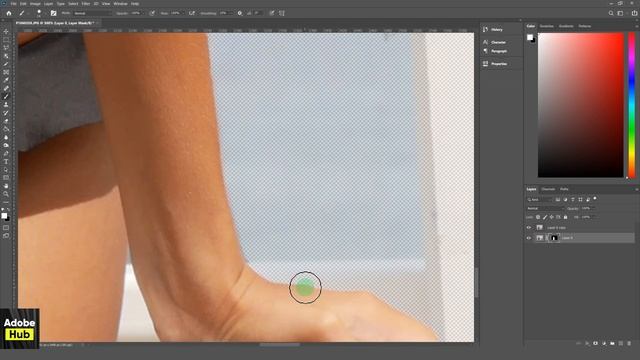Select the Layer 0 mask thumbnail
This screenshot has height=360, width=640.
coord(554,238)
